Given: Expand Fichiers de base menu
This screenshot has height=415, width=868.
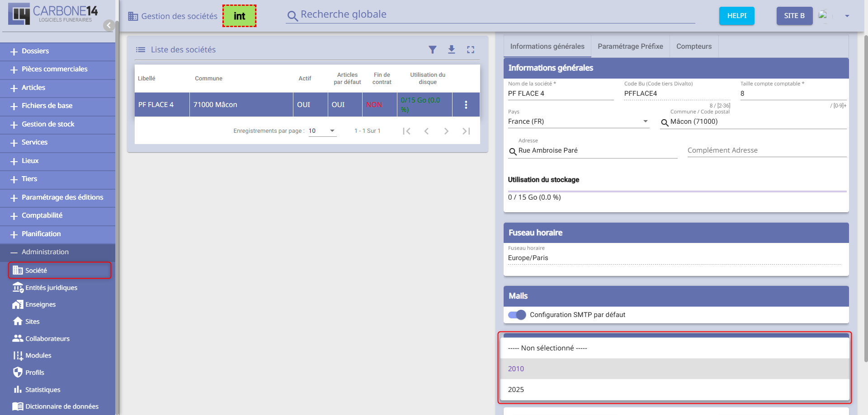Looking at the screenshot, I should pyautogui.click(x=57, y=106).
